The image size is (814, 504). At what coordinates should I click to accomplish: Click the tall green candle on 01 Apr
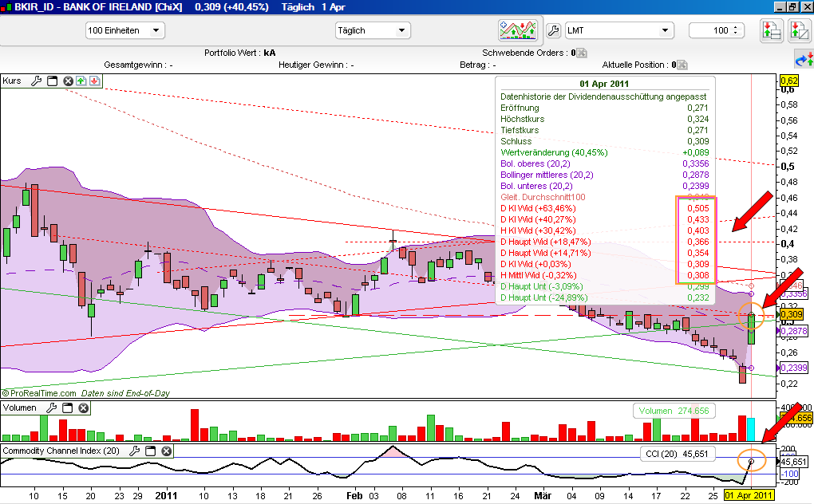(x=751, y=329)
